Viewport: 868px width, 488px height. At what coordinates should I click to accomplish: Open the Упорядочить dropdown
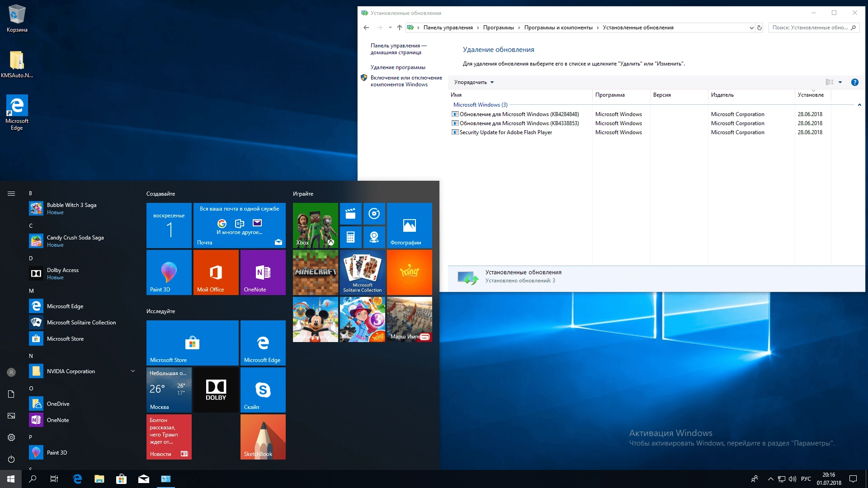(x=474, y=82)
